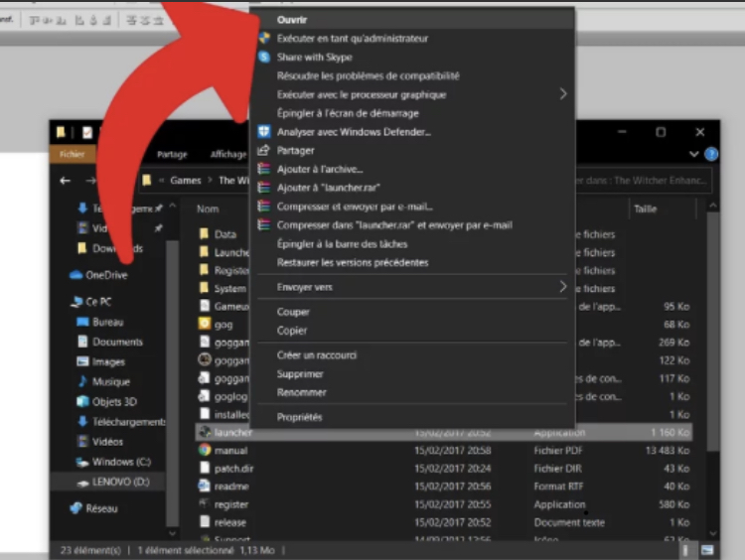Click the search field for The Witcher folder
This screenshot has height=560, width=745.
point(641,181)
